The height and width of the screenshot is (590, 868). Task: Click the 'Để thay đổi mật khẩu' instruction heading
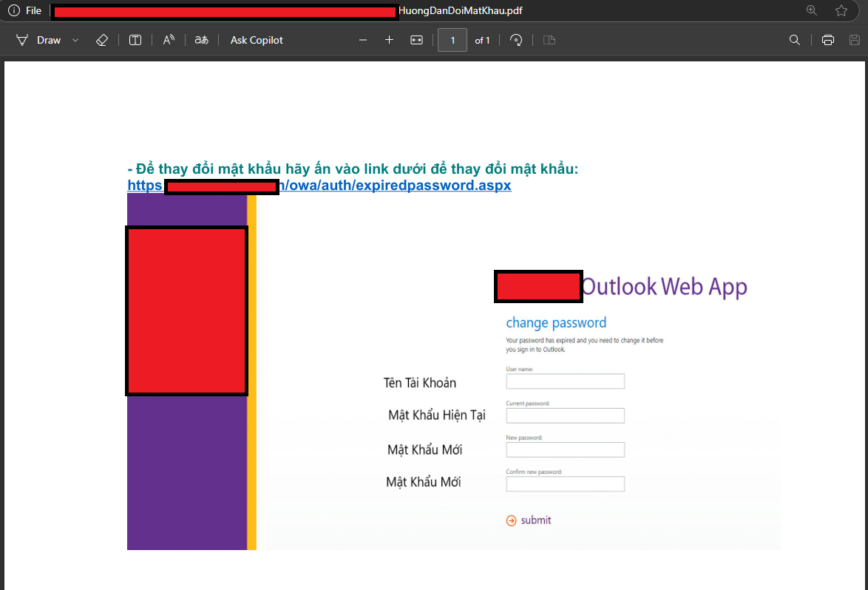[x=353, y=169]
